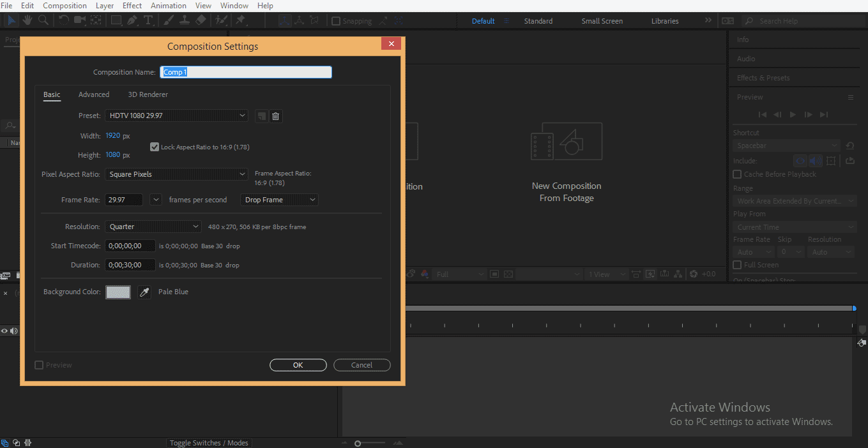Open the Background Color swatch
The width and height of the screenshot is (868, 448).
(x=118, y=292)
